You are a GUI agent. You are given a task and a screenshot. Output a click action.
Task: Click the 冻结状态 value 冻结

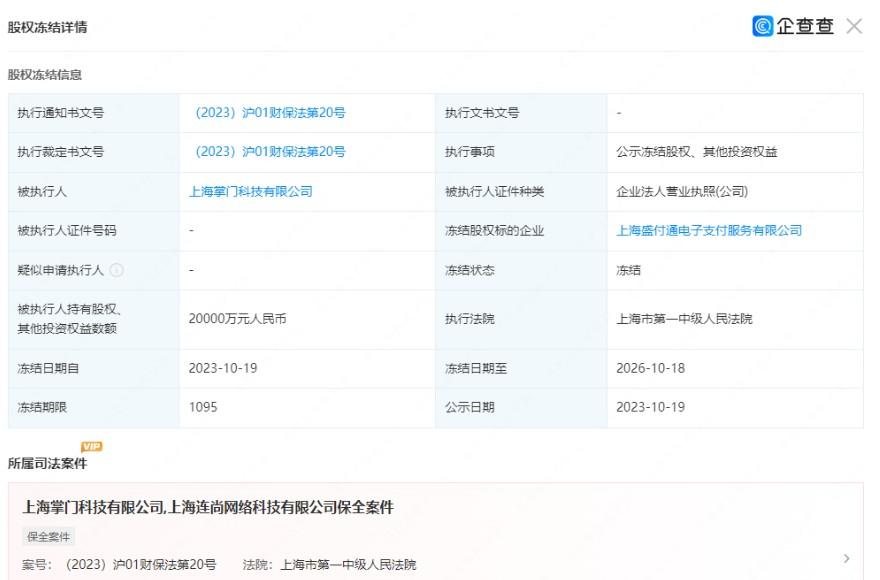tap(629, 270)
